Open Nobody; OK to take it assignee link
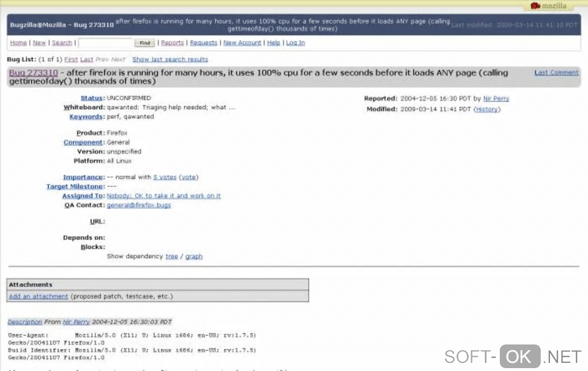This screenshot has height=371, width=588. (x=164, y=196)
